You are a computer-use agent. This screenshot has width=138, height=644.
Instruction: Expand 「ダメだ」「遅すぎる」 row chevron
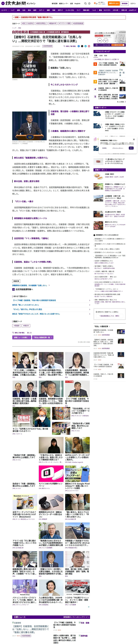pos(90,310)
